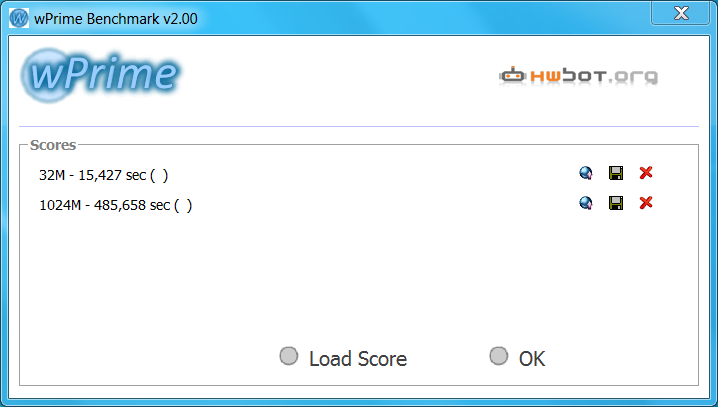Click the orange hwbot robot icon

[x=512, y=75]
